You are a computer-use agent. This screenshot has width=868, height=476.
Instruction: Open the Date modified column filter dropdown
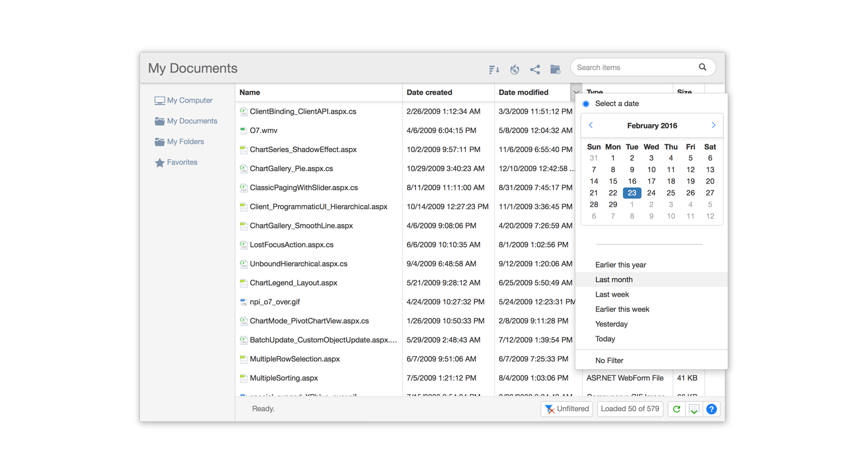click(x=576, y=92)
